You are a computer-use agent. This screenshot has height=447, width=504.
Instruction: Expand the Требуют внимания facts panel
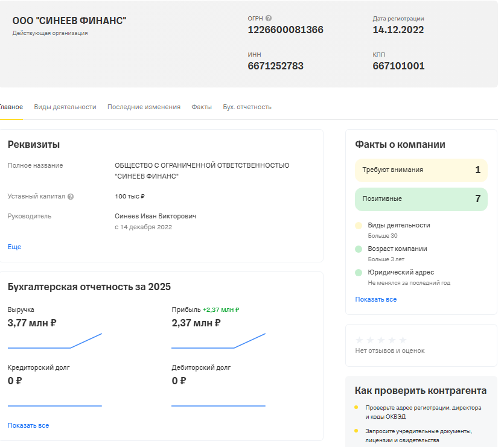tap(421, 170)
